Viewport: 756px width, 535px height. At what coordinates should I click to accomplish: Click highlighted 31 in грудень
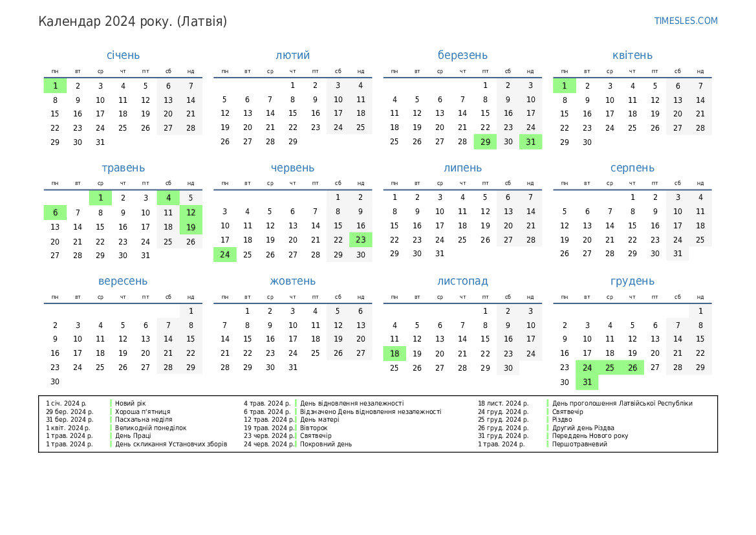coord(587,382)
